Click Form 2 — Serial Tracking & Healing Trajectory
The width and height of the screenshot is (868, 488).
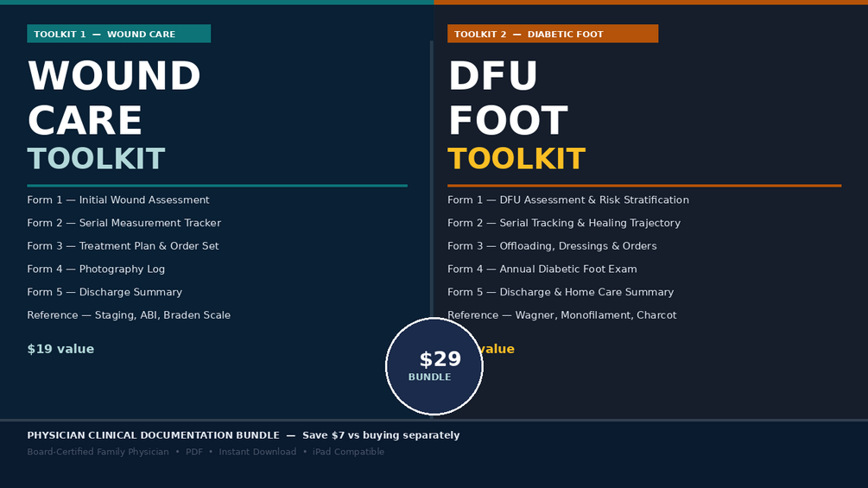[564, 223]
